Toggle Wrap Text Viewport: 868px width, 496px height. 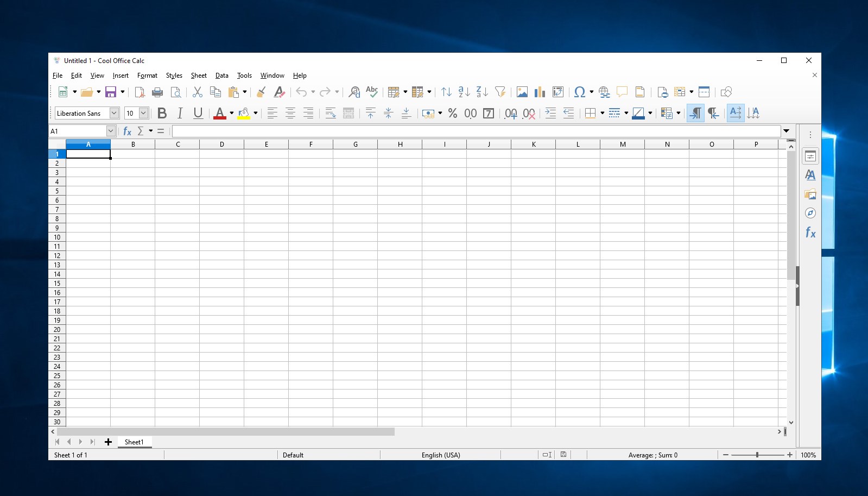coord(331,113)
